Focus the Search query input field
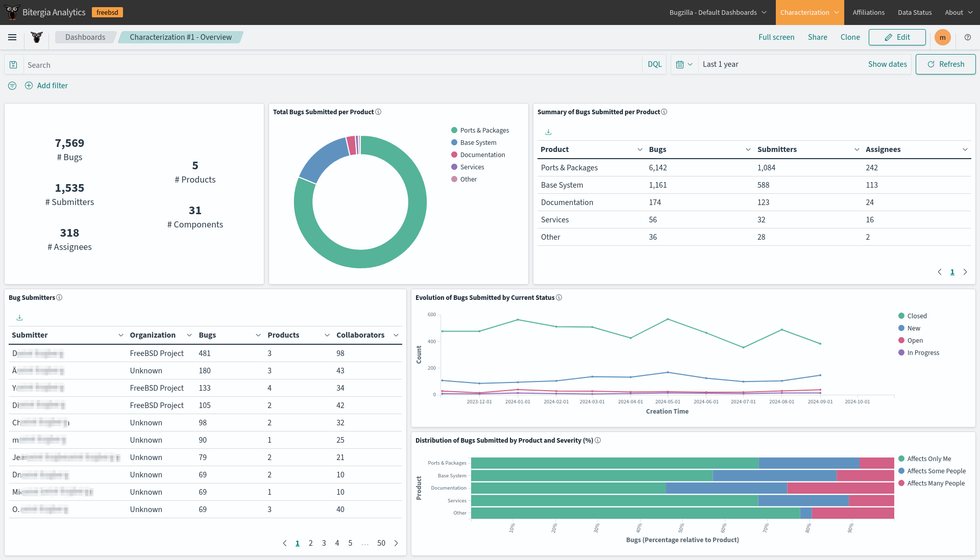 [x=332, y=65]
